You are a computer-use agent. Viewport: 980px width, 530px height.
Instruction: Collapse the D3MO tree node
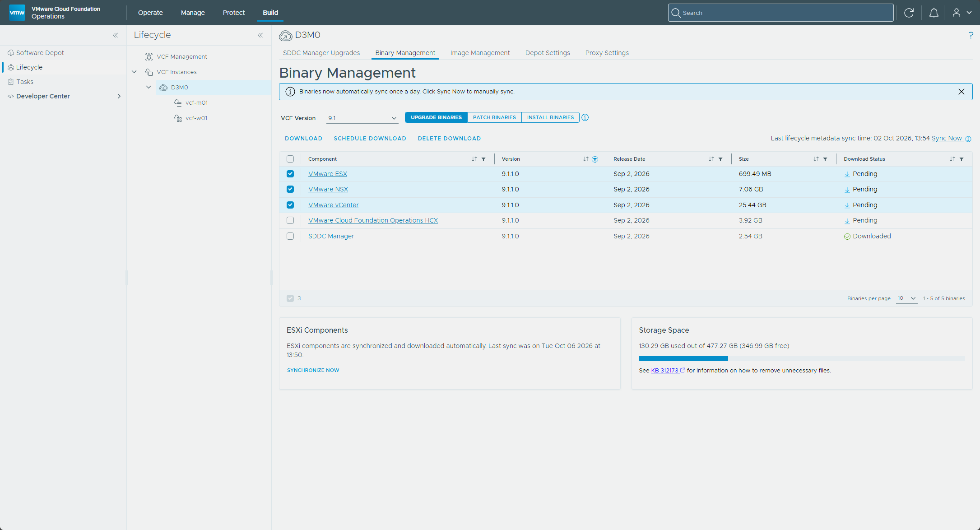pos(149,87)
